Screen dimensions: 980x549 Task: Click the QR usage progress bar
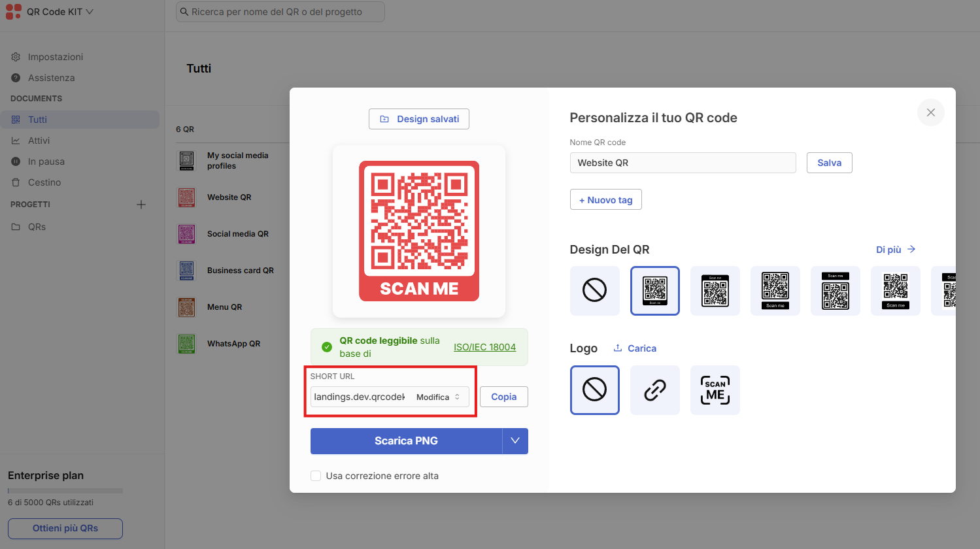(65, 491)
